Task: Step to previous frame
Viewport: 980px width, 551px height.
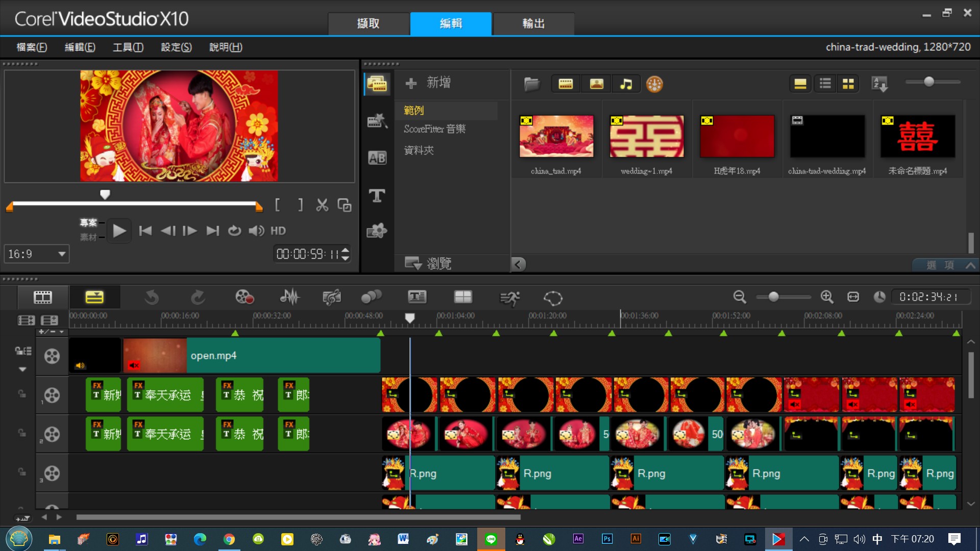Action: 168,231
